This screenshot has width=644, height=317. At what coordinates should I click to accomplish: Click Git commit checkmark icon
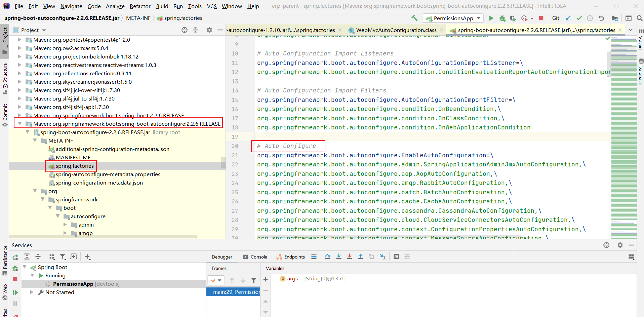click(x=579, y=18)
